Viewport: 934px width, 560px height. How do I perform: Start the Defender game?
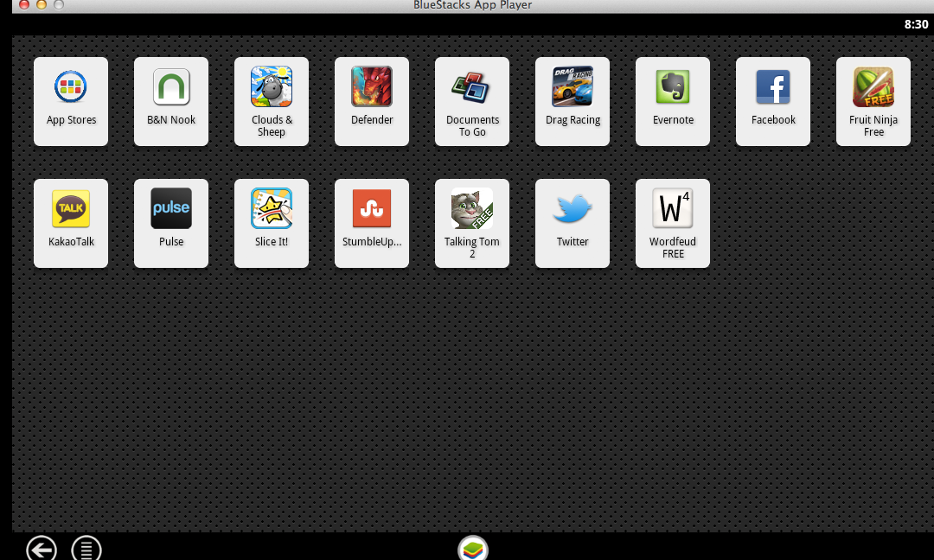point(372,101)
